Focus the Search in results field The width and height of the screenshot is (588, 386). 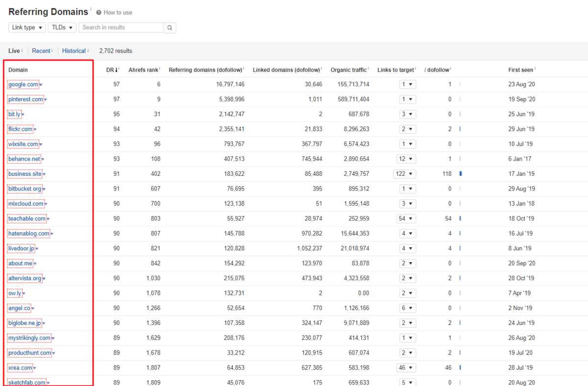(x=121, y=27)
